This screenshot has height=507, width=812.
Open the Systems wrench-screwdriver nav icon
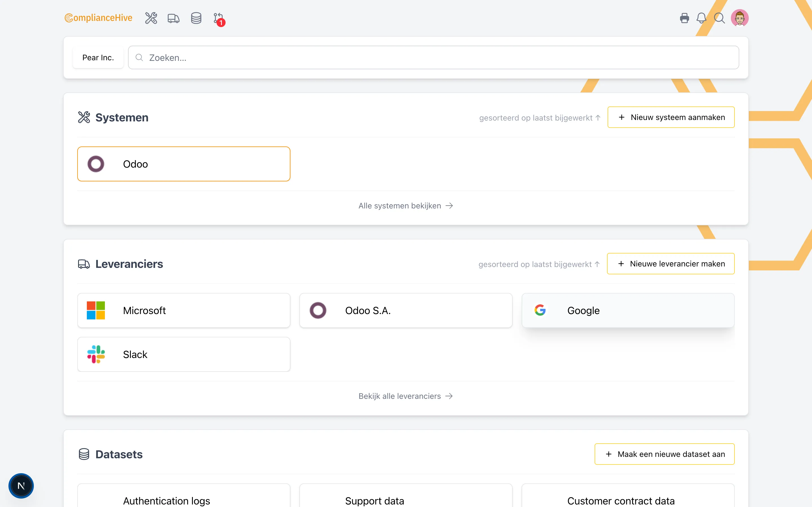[x=151, y=18]
